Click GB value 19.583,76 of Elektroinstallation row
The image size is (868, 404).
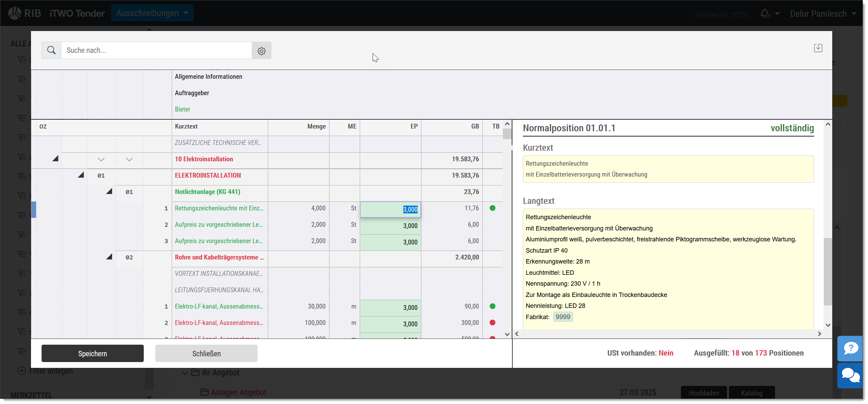tap(465, 159)
